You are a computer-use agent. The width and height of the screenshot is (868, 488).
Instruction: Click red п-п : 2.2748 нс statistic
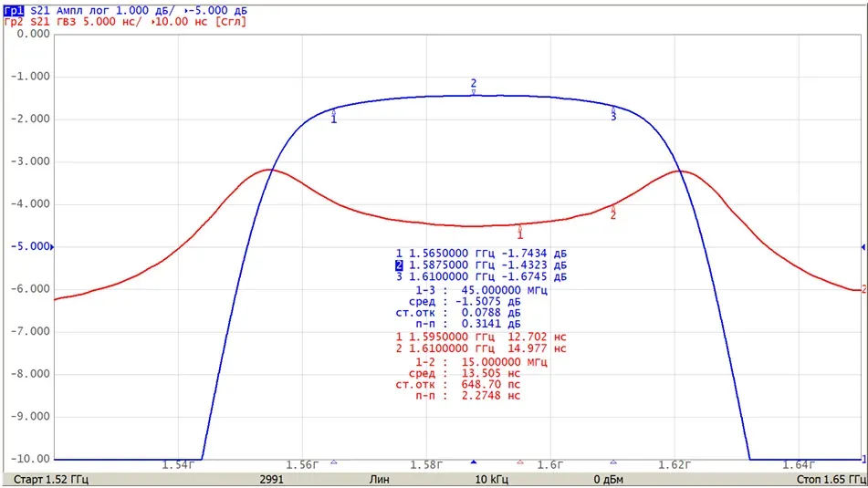tap(467, 396)
